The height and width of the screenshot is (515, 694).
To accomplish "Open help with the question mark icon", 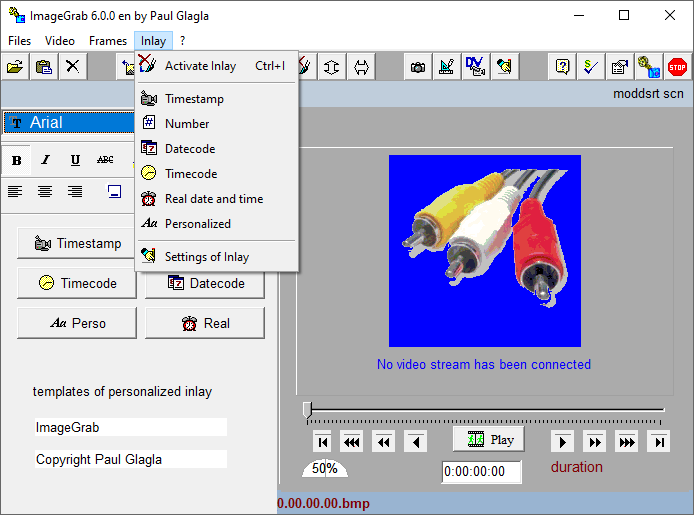I will coord(562,67).
